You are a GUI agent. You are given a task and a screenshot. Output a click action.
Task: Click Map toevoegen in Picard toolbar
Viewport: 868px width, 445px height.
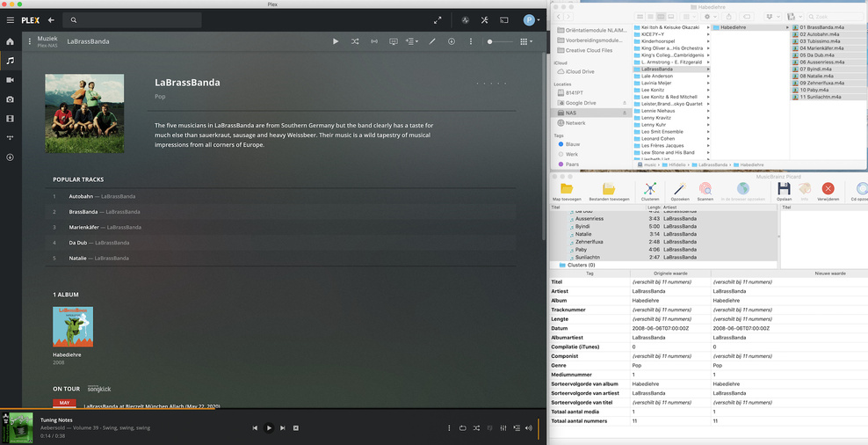click(567, 191)
